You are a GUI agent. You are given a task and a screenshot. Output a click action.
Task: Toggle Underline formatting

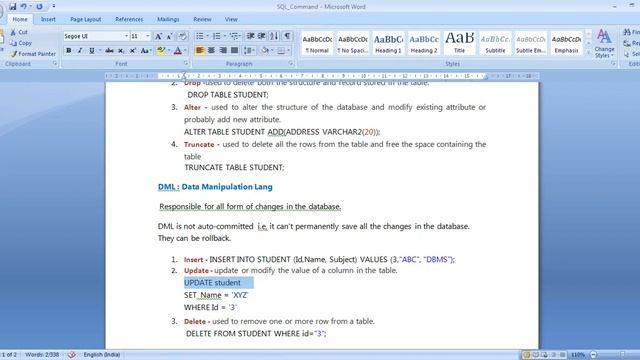click(x=91, y=51)
